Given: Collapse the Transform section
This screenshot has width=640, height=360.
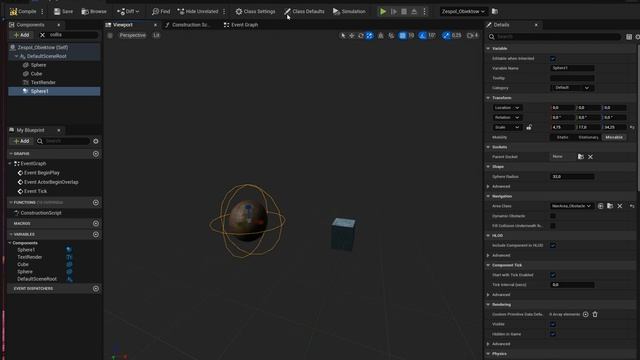Looking at the screenshot, I should point(488,98).
